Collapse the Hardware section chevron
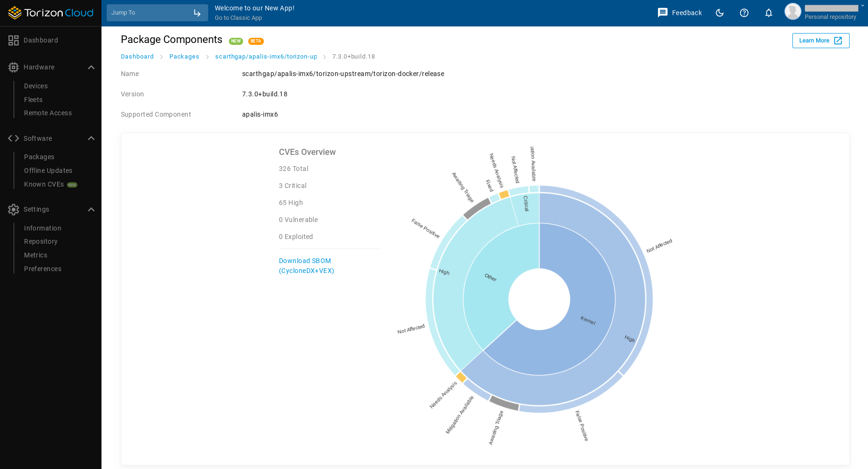 coord(91,68)
